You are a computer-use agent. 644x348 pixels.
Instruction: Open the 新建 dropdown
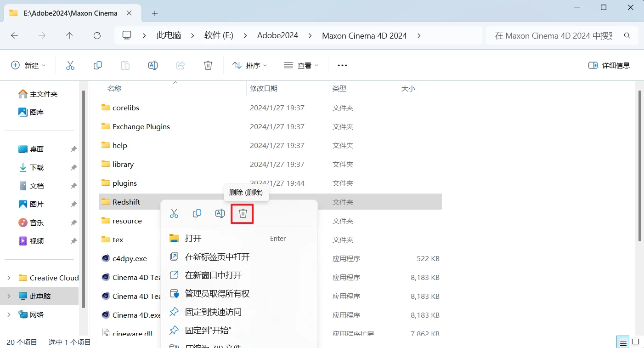pos(28,65)
